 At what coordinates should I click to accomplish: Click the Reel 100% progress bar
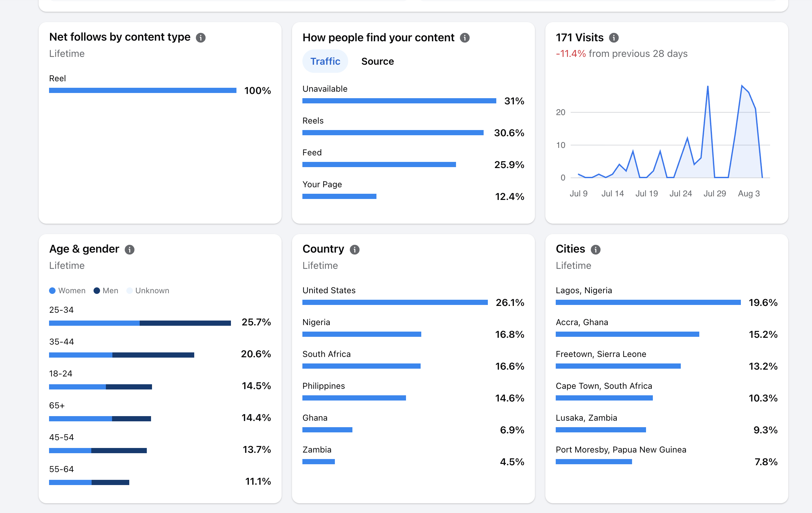pyautogui.click(x=143, y=90)
